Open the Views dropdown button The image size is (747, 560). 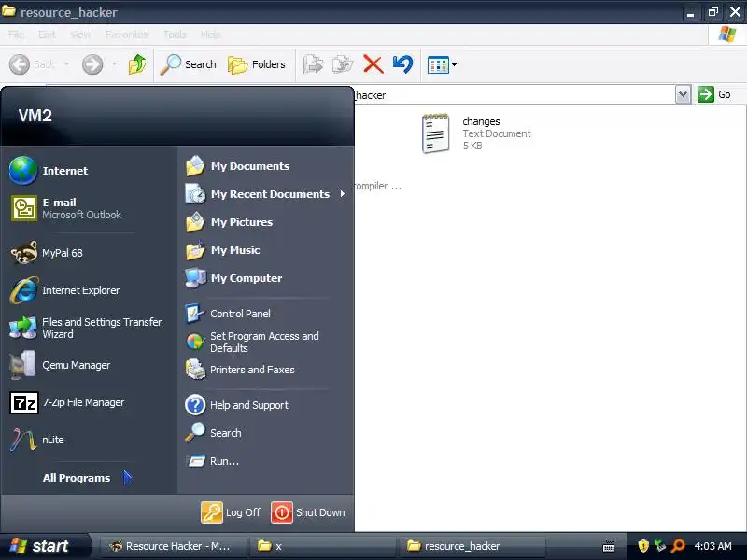point(442,64)
